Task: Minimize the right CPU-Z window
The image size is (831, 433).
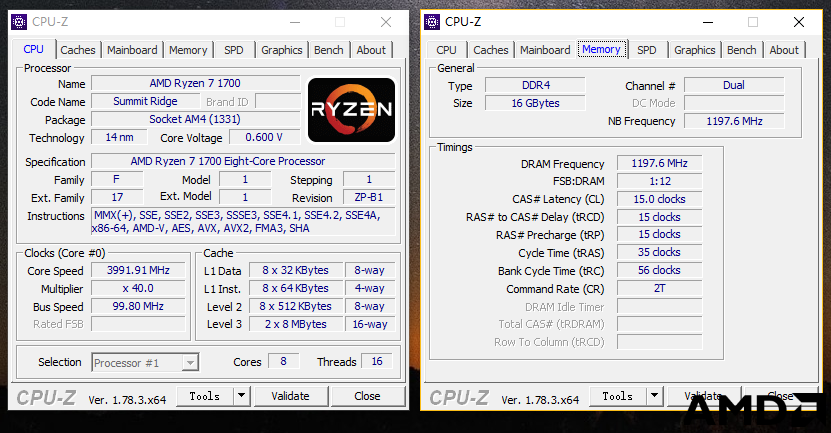Action: [x=708, y=22]
